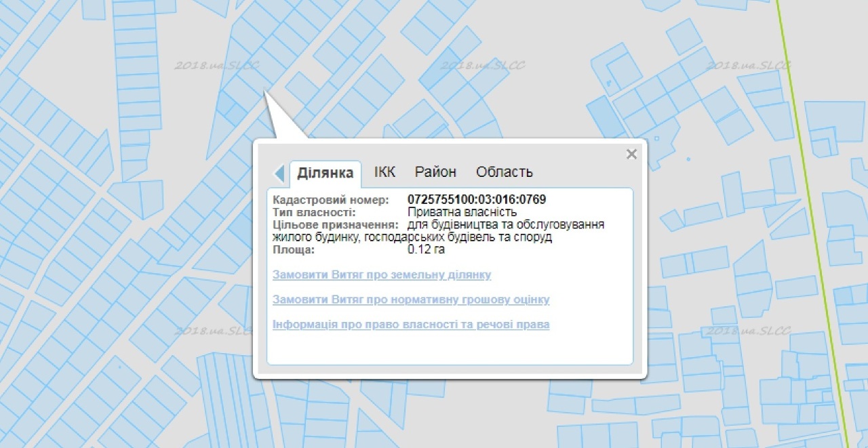
Task: Click the Кадастровий номер label
Action: (331, 200)
